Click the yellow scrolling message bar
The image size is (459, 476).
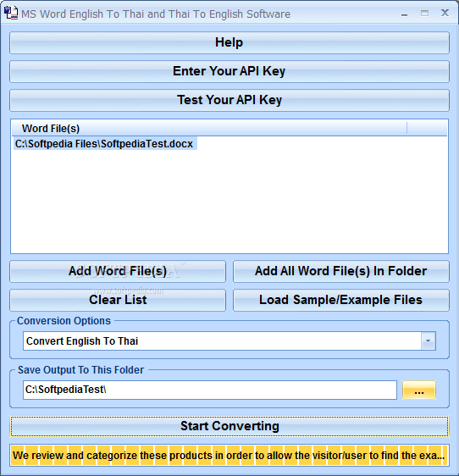pos(229,456)
